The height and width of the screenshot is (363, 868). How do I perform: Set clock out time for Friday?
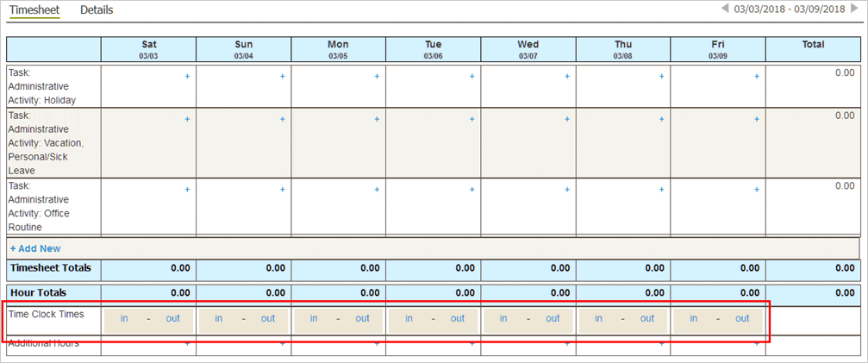coord(742,319)
